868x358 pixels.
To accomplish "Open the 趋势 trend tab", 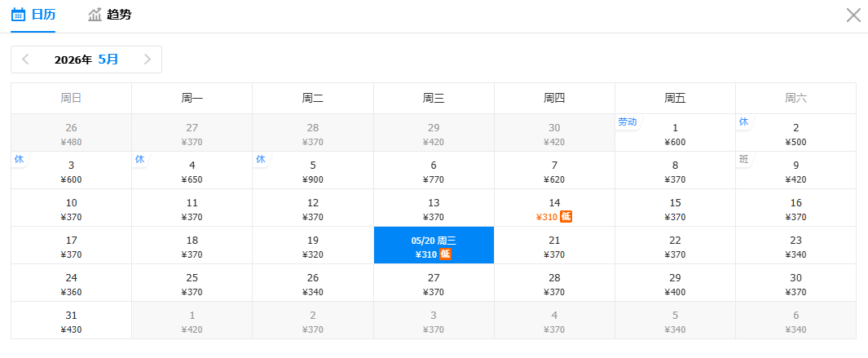I will click(109, 15).
